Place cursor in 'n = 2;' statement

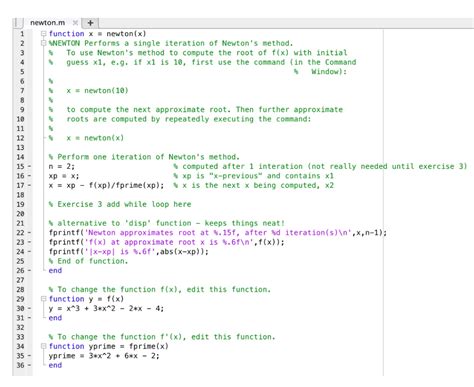click(62, 166)
